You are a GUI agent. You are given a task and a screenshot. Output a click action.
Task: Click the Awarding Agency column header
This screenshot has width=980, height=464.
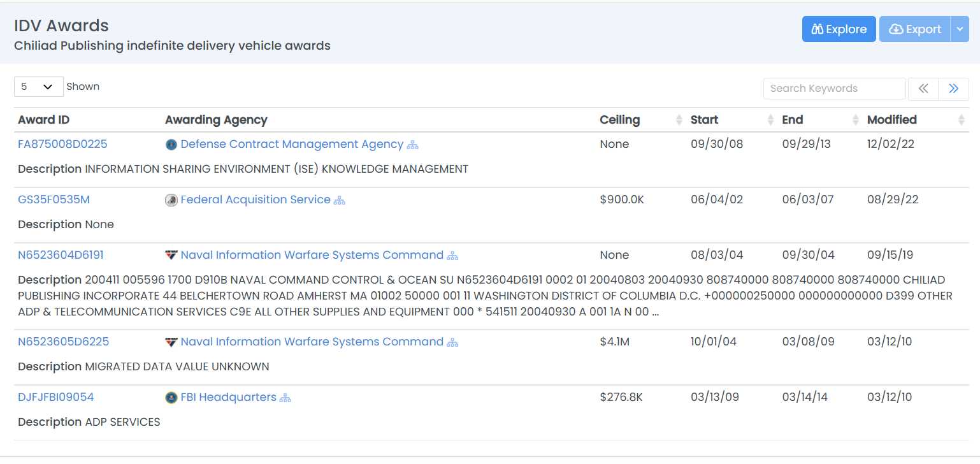216,120
